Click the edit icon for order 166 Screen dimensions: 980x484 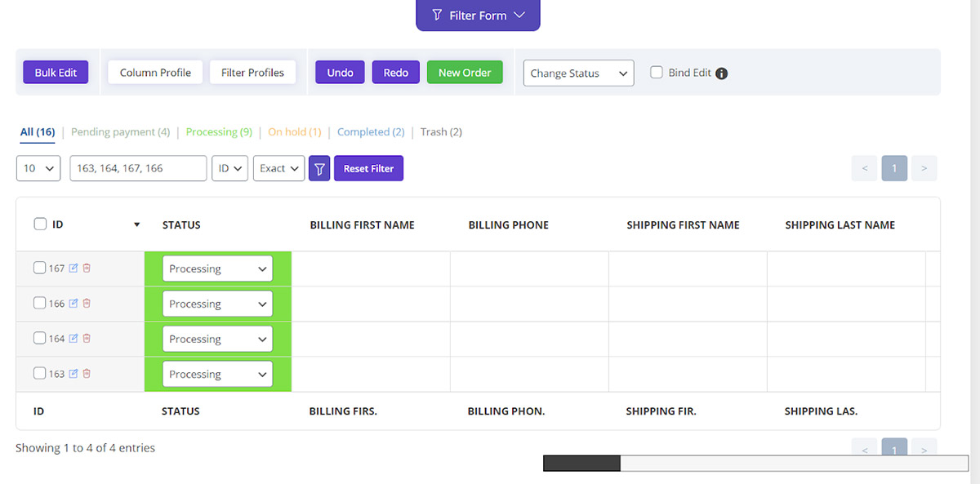coord(73,303)
